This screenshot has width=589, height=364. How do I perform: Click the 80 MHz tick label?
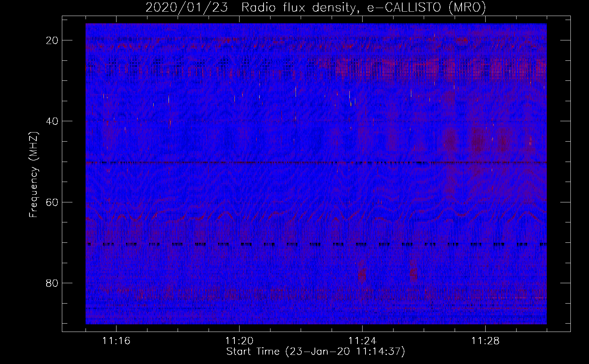click(x=52, y=283)
